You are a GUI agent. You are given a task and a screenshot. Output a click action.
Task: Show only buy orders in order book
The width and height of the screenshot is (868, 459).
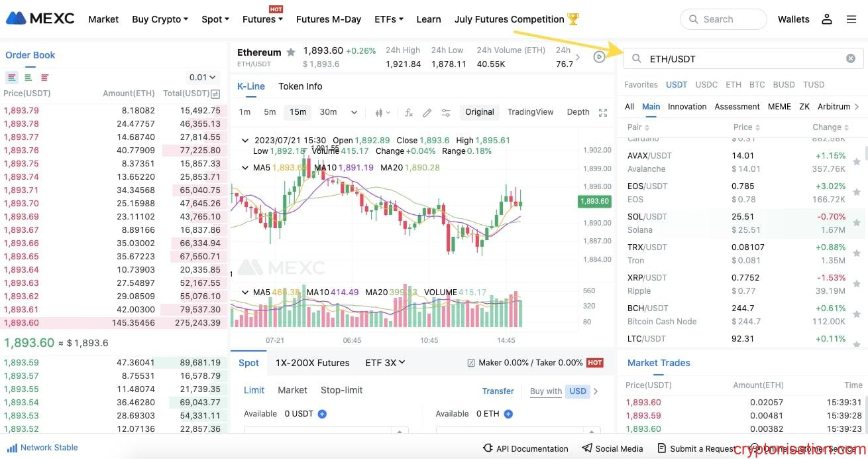28,78
